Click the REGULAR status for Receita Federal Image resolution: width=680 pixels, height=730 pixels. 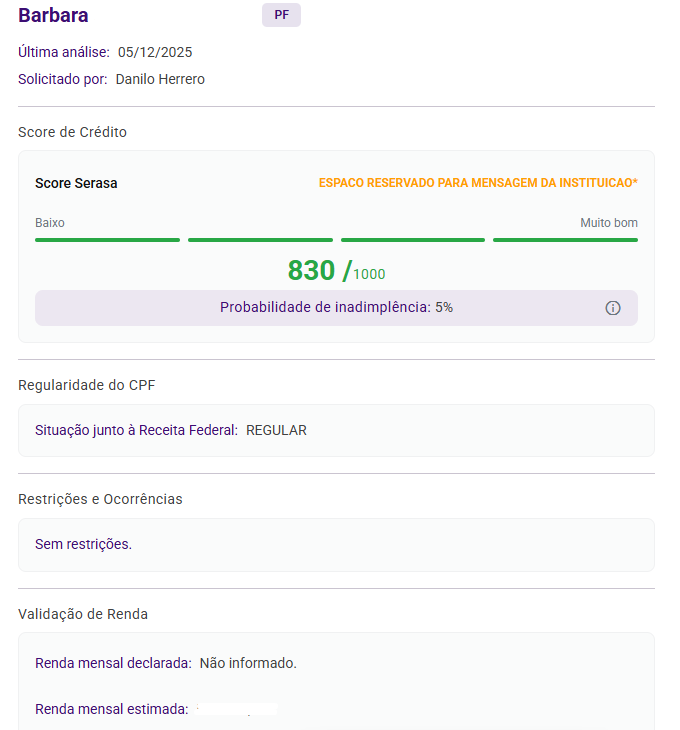pos(276,430)
